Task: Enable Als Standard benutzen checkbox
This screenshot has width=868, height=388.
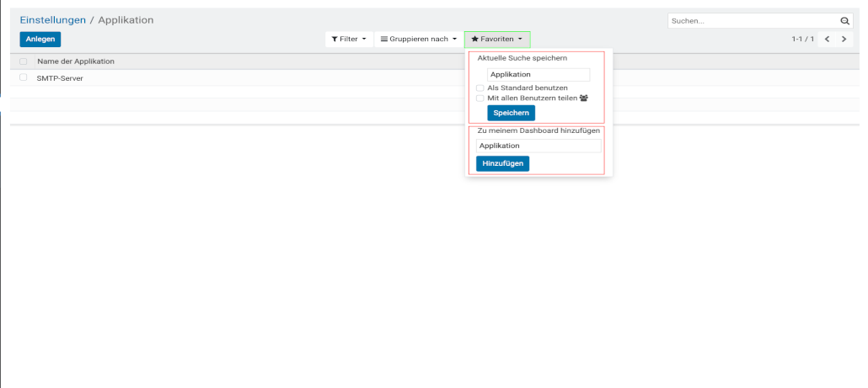Action: [480, 88]
